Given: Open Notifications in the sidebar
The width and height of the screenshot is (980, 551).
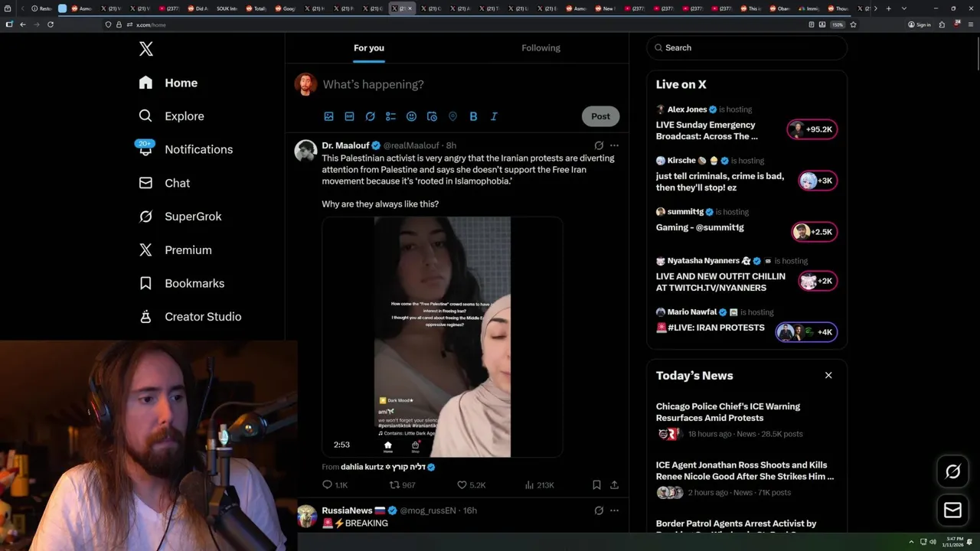Looking at the screenshot, I should 186,149.
